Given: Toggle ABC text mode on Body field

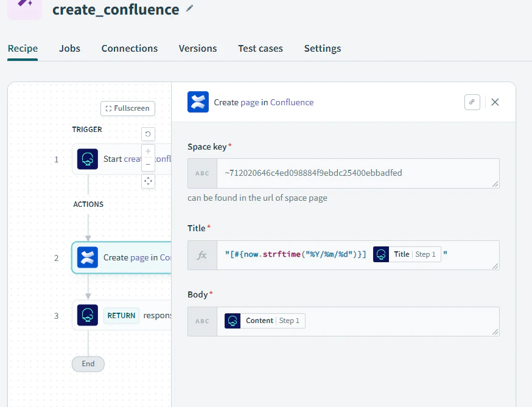Looking at the screenshot, I should (202, 321).
